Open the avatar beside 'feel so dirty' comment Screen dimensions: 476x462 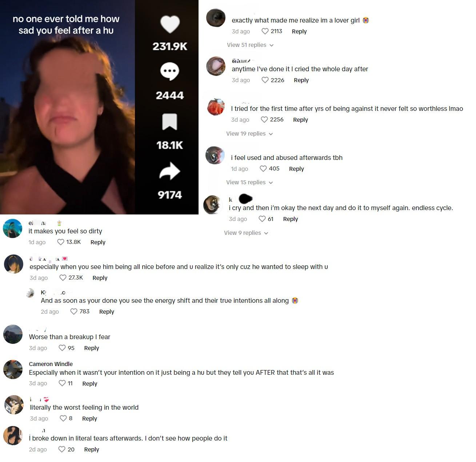tap(13, 229)
